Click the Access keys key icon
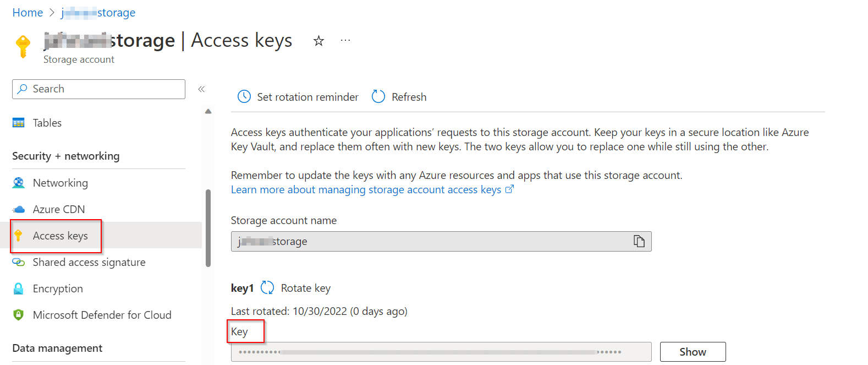This screenshot has height=365, width=868. coord(19,236)
